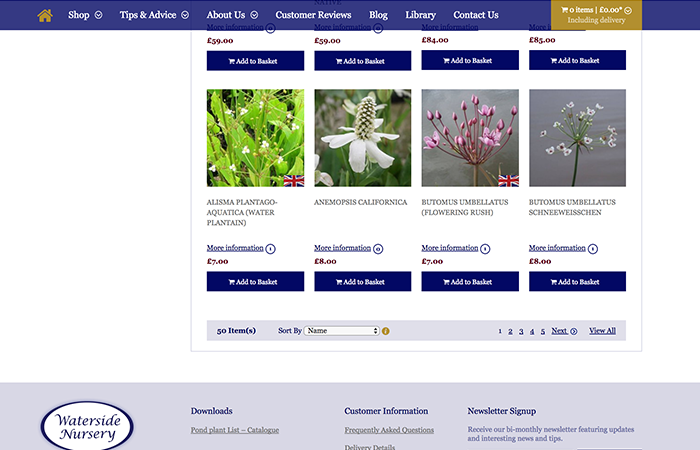The width and height of the screenshot is (700, 450).
Task: Open the Shop menu
Action: click(79, 15)
